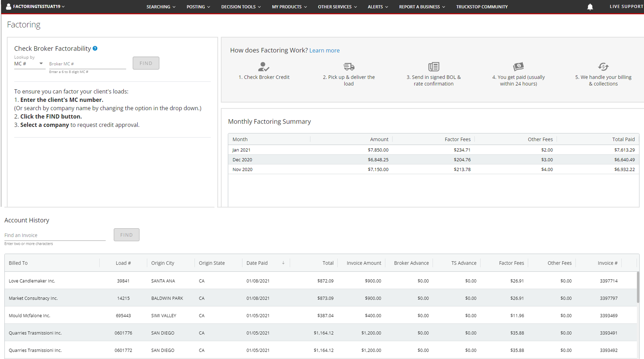This screenshot has width=644, height=359.
Task: Click the truck icon for Pick up & deliver
Action: pos(348,67)
